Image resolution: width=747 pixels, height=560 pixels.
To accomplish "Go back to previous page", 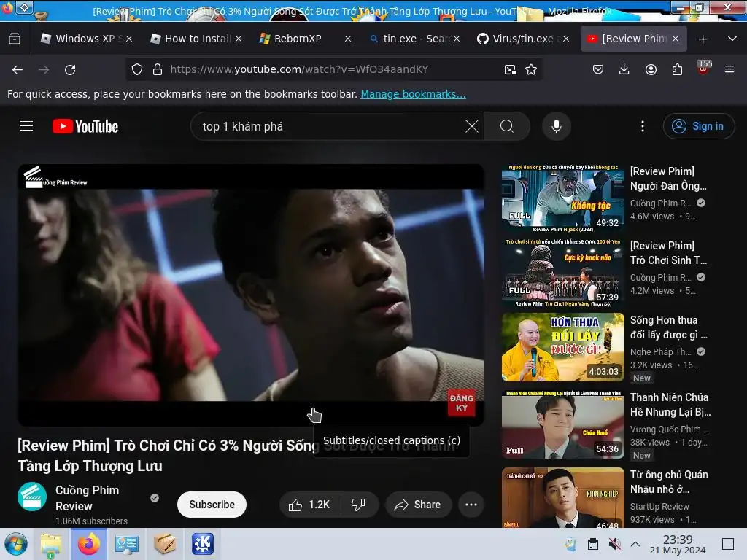I will pyautogui.click(x=18, y=69).
